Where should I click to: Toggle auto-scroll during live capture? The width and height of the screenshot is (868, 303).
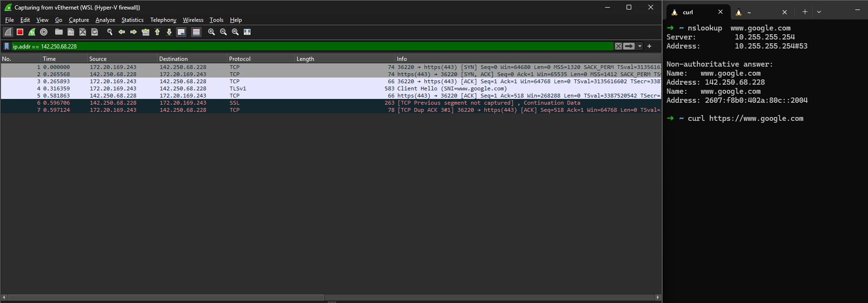pos(181,32)
